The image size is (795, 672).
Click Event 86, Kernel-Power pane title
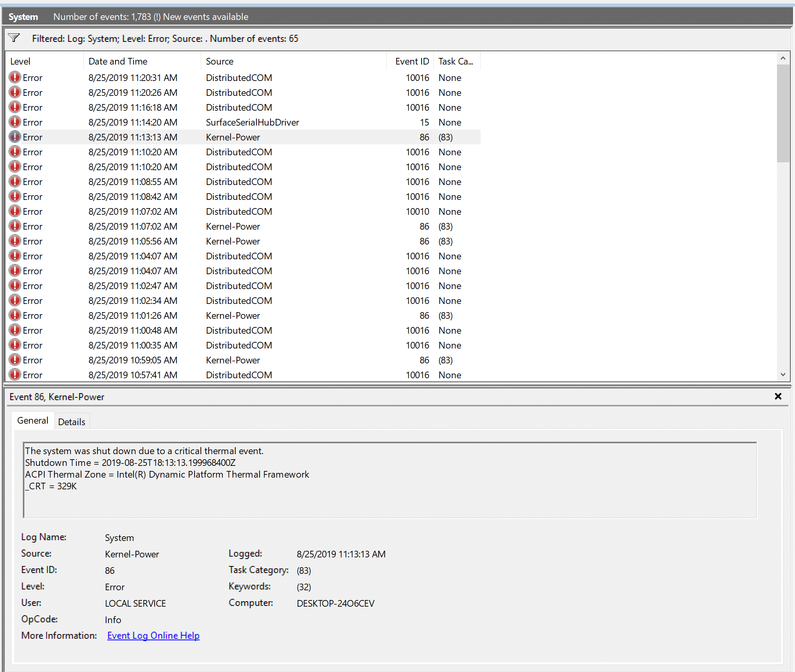coord(57,397)
